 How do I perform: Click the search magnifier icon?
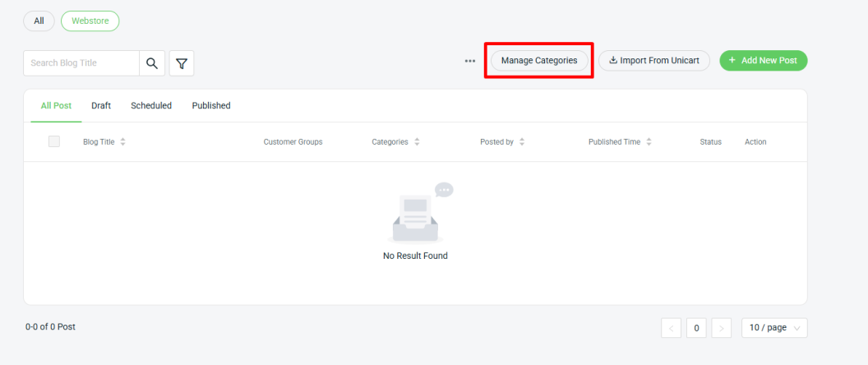(x=152, y=63)
